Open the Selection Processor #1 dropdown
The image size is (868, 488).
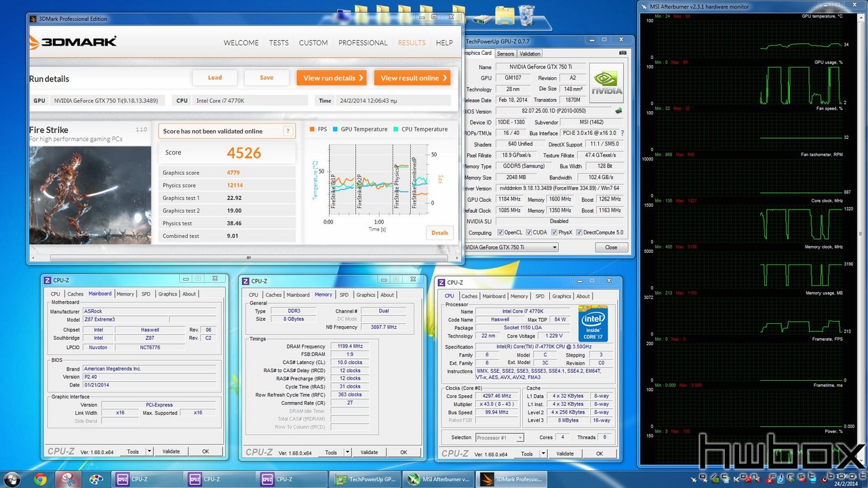(x=500, y=438)
